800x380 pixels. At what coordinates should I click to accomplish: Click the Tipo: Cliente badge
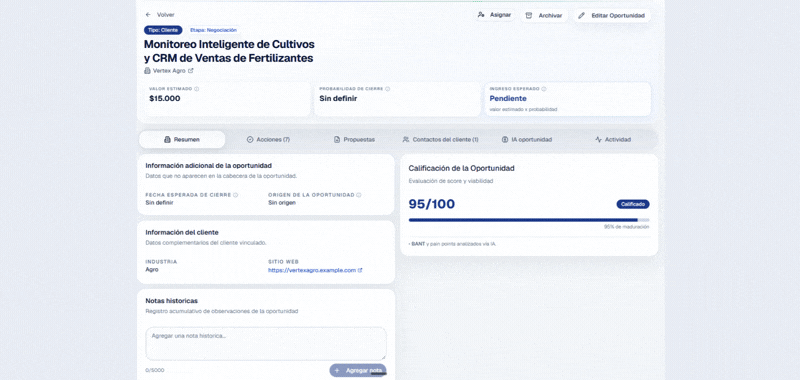tap(163, 30)
